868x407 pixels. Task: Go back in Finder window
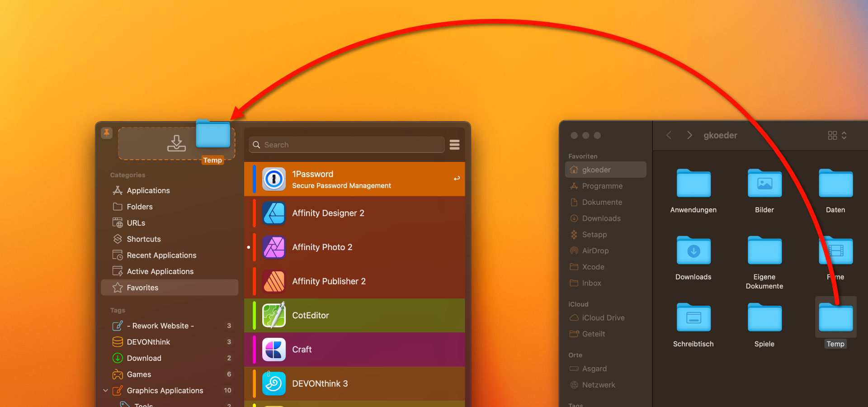[669, 135]
